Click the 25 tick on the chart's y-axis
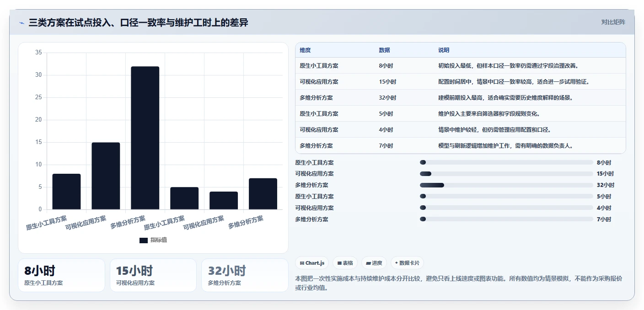The image size is (644, 310). pos(38,98)
